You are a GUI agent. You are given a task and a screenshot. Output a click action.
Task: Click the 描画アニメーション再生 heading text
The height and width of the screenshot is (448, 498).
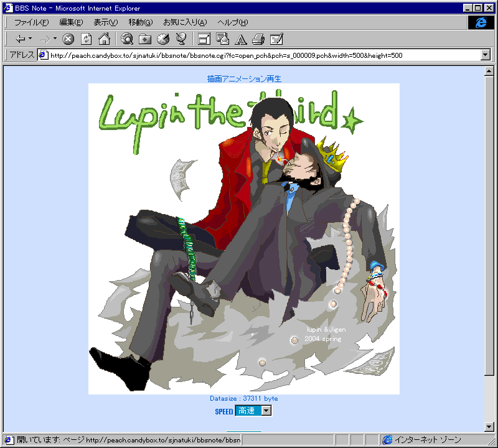244,78
